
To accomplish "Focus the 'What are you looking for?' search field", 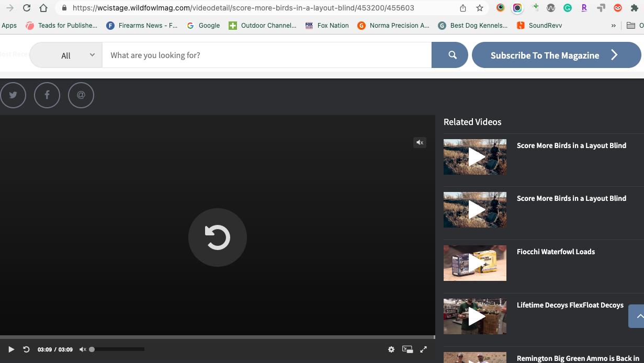I will [267, 55].
